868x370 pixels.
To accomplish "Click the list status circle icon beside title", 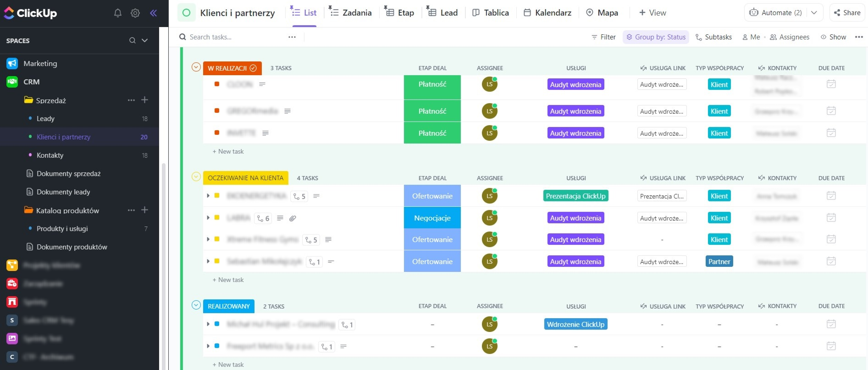I will [x=186, y=13].
